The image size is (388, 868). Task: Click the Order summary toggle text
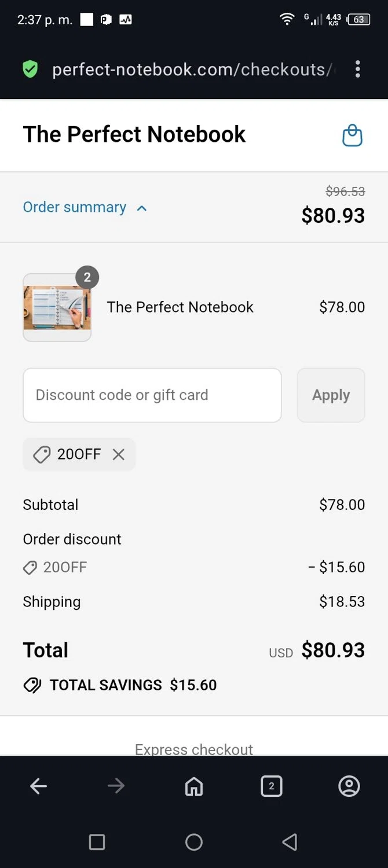[x=75, y=207]
